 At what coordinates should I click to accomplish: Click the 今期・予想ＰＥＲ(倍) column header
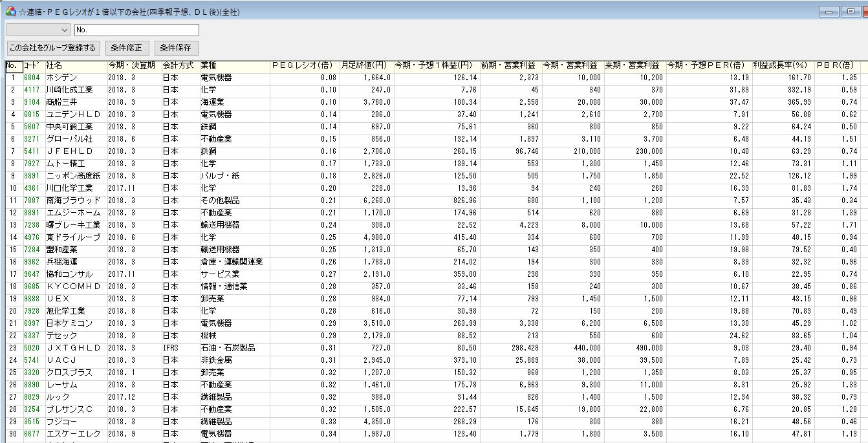(708, 65)
